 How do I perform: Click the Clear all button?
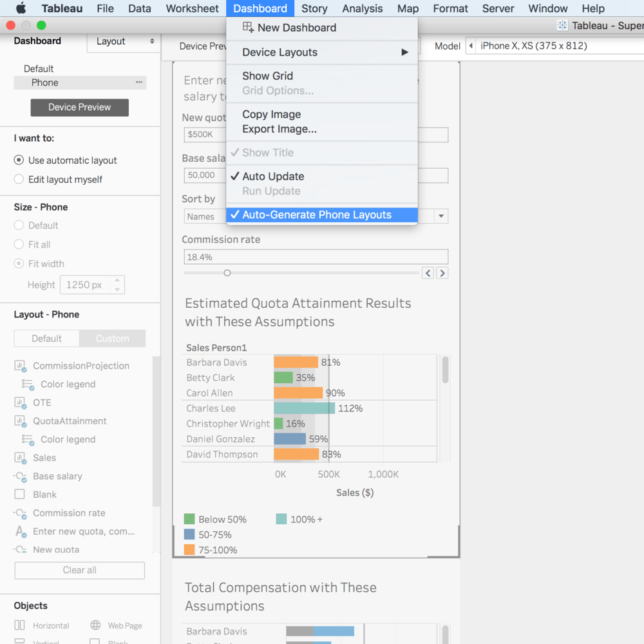(79, 570)
